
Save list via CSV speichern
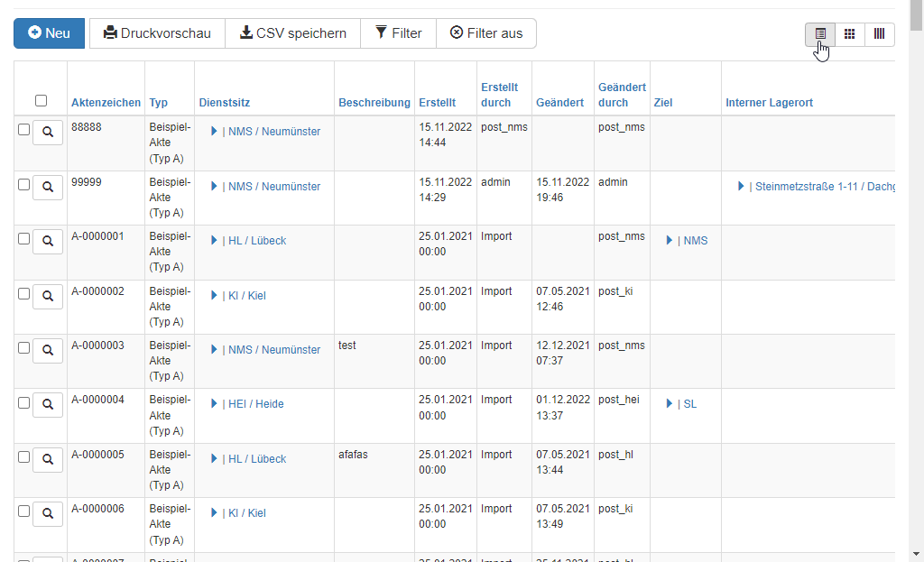click(292, 33)
